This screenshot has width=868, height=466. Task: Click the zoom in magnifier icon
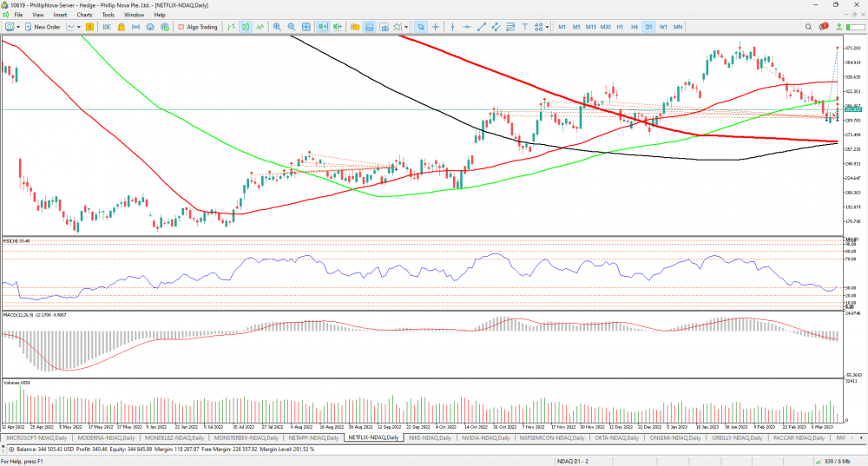277,27
